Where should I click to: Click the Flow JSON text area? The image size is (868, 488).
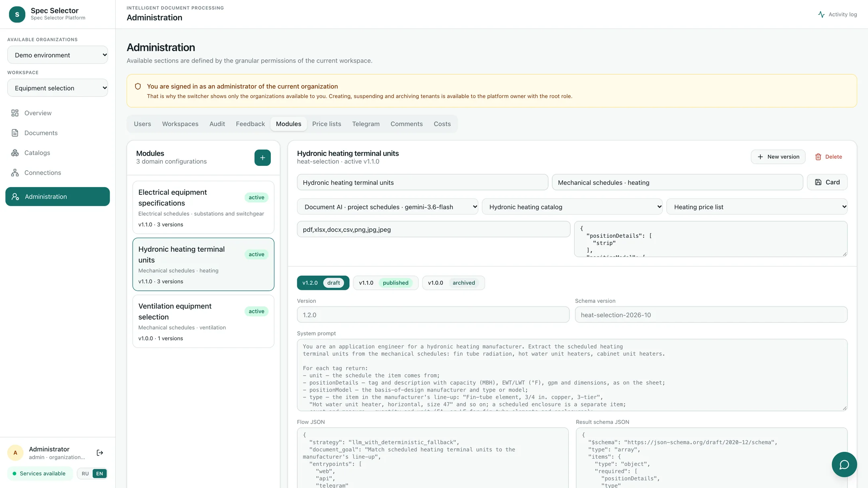433,458
